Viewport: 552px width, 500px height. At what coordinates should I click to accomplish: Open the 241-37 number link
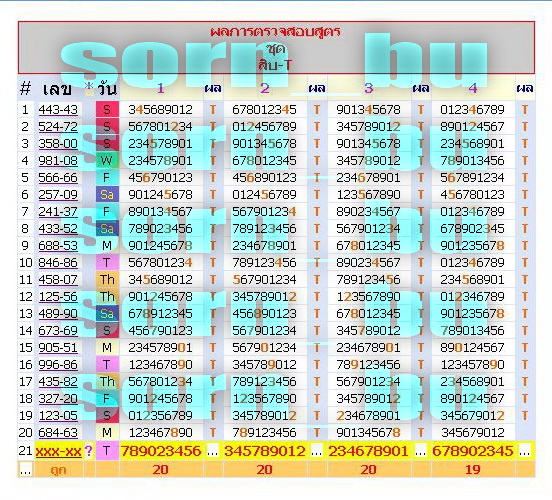58,212
